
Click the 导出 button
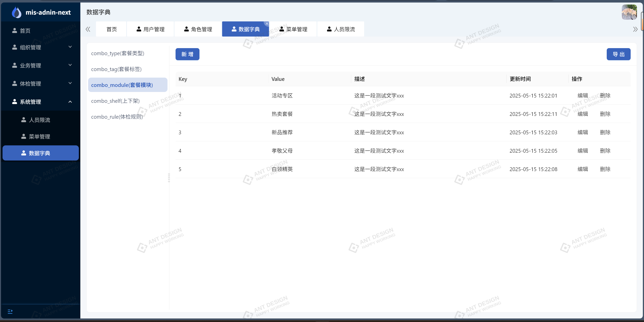(x=619, y=54)
